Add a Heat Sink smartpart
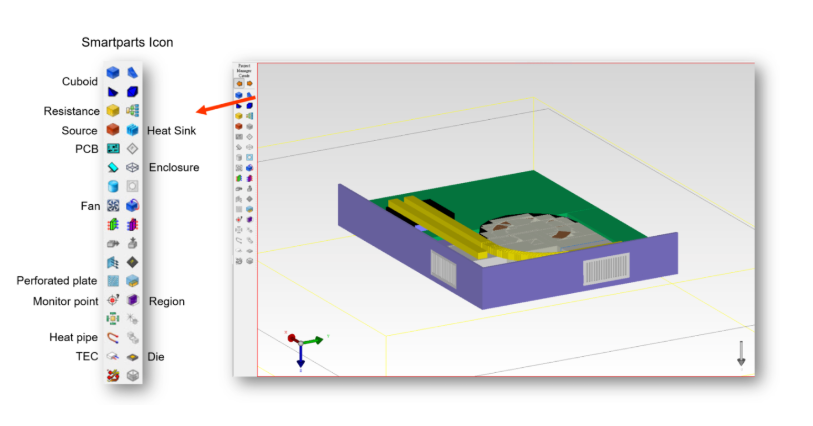Screen dimensions: 813x426 [132, 130]
